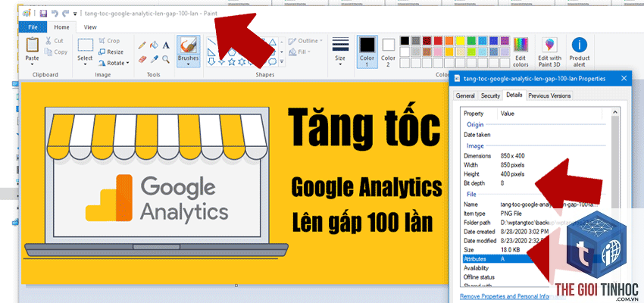The image size is (644, 303).
Task: Switch to the Home ribbon tab
Action: tap(61, 27)
